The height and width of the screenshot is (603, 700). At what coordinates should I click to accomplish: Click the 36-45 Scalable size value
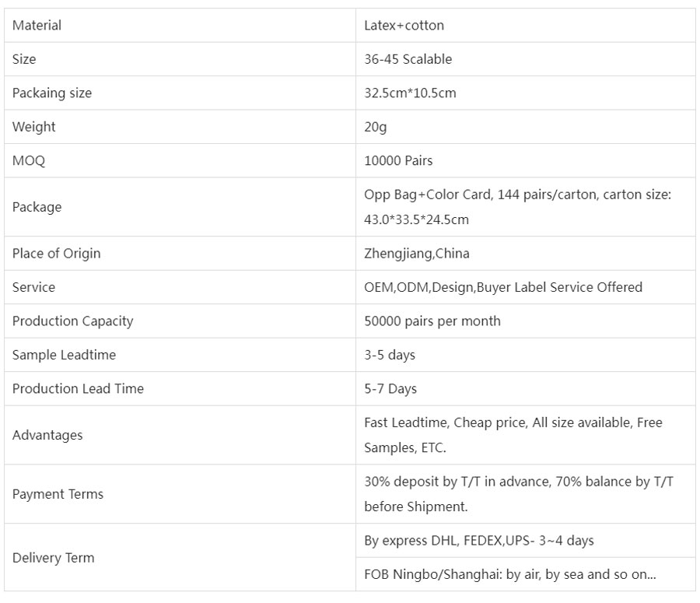coord(408,59)
